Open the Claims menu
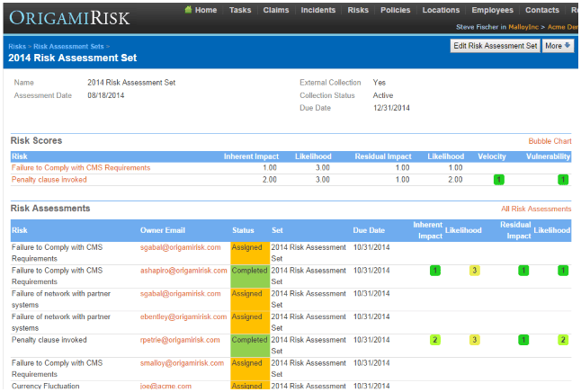This screenshot has width=581, height=392. point(276,10)
